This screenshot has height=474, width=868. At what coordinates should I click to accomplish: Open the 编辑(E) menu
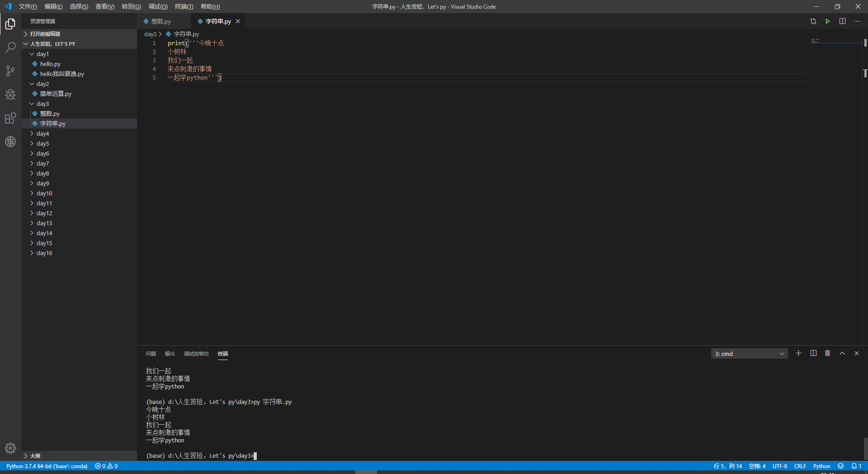pos(53,6)
